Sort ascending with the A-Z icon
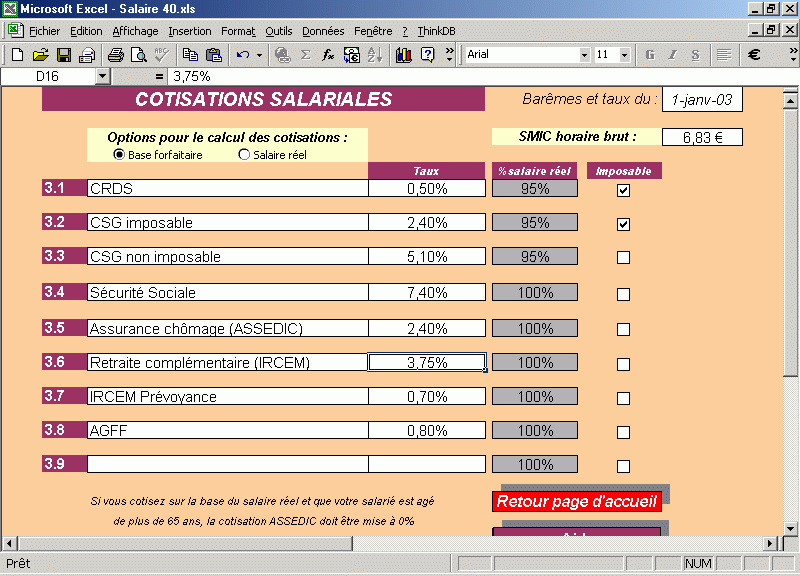 pyautogui.click(x=375, y=55)
